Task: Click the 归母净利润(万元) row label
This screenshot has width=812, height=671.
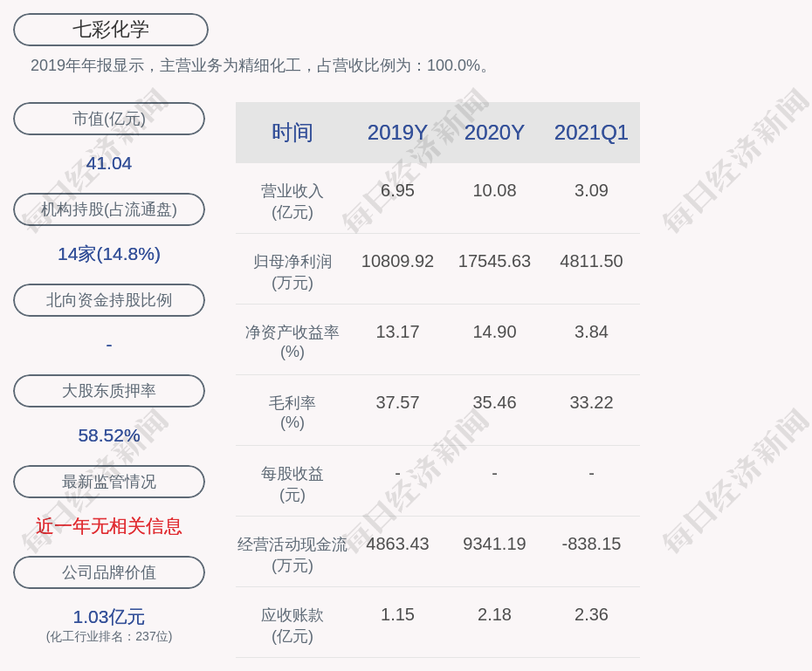Action: pos(292,272)
